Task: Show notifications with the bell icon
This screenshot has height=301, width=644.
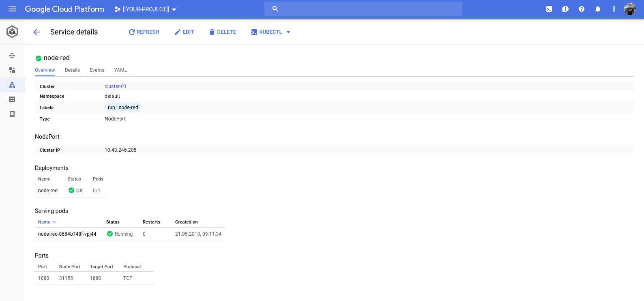Action: [x=598, y=9]
